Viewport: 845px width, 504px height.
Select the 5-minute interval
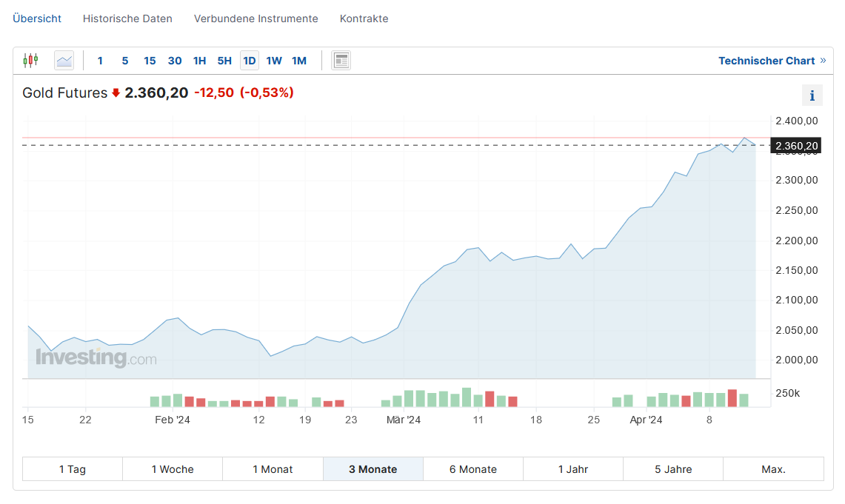coord(125,61)
